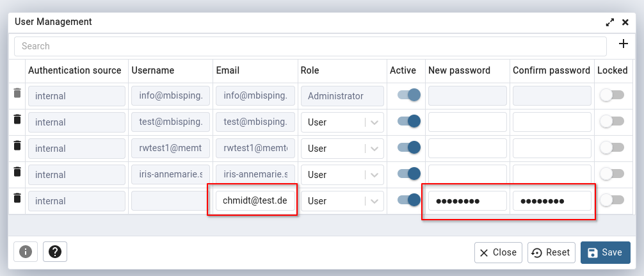This screenshot has height=276, width=644.
Task: Toggle Locked switch for iris-annemarie user
Action: tap(611, 174)
